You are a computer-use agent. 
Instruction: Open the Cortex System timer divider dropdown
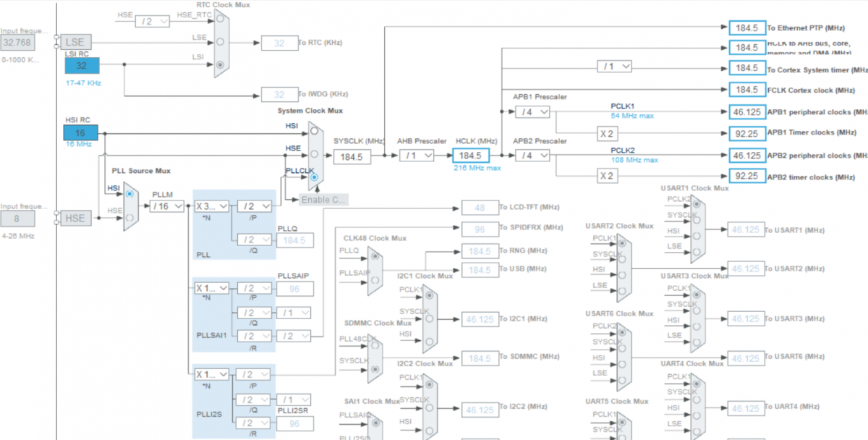(x=613, y=67)
